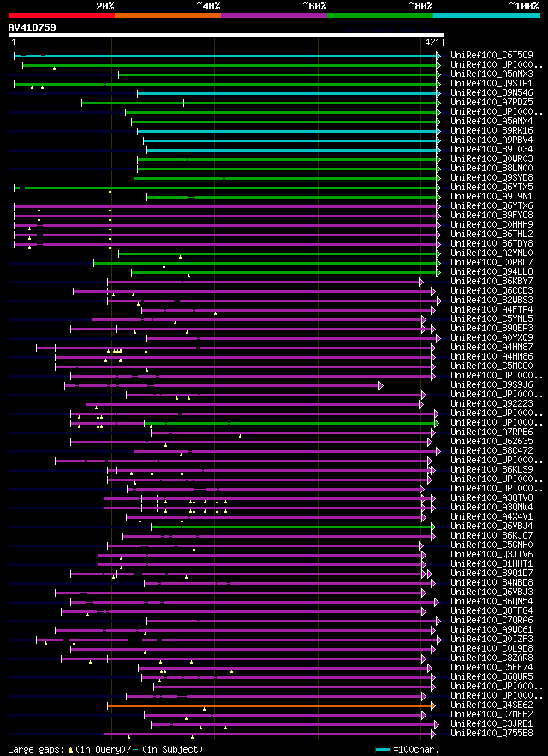This screenshot has width=548, height=756.
Task: Open the UniRef100_B9I034 hit
Action: point(492,150)
